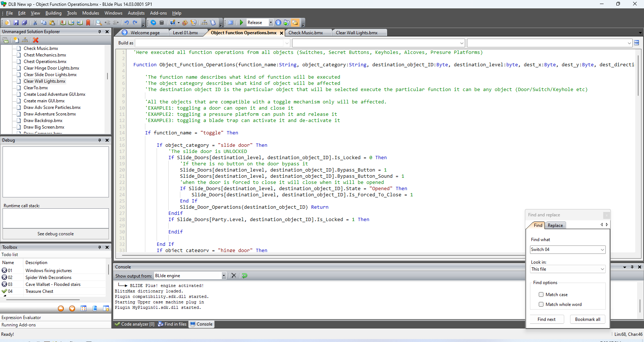Click the green refresh icon in the Console
This screenshot has width=644, height=342.
[x=245, y=276]
